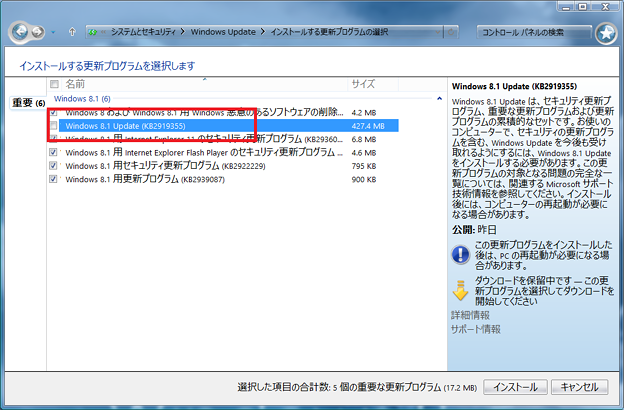Toggle the select-all checkbox beside 名前
The height and width of the screenshot is (410, 624).
tap(54, 84)
